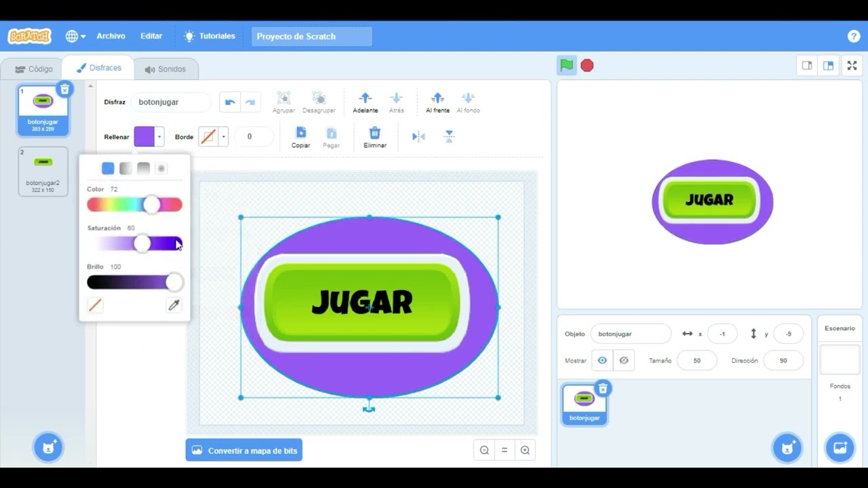Click the rotation handle below the shape
The image size is (868, 488).
tap(369, 409)
